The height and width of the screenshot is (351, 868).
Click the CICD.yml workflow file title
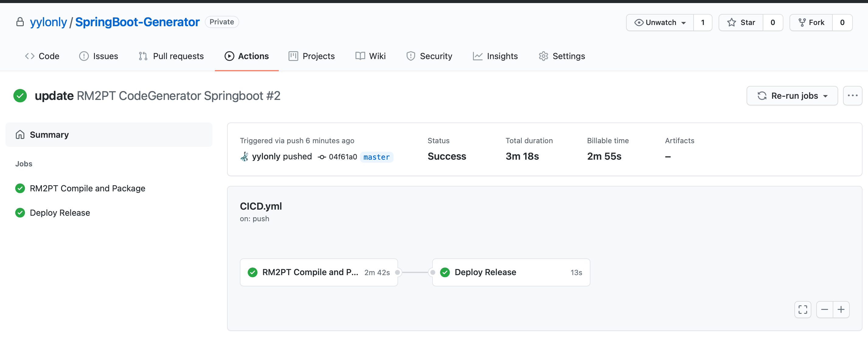coord(261,206)
